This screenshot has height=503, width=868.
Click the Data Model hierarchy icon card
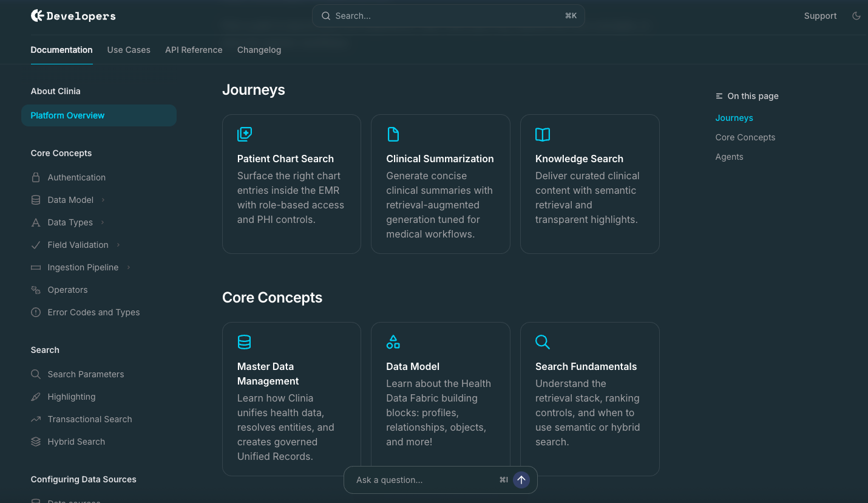pyautogui.click(x=393, y=342)
